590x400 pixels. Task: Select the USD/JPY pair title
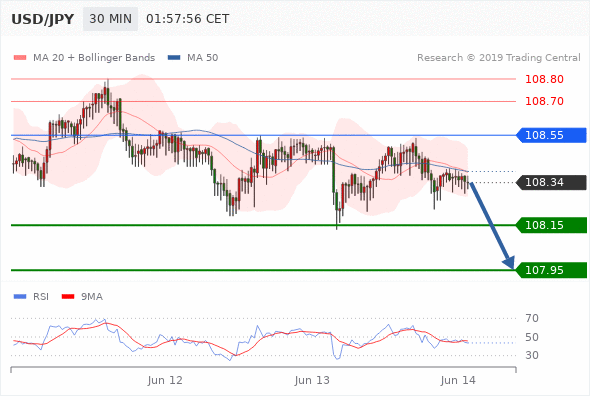click(x=43, y=19)
